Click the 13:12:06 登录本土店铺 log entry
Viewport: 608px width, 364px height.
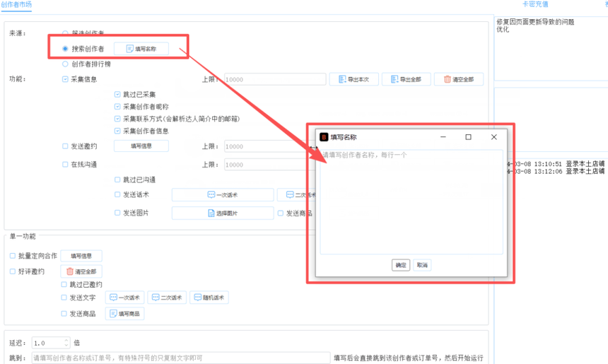pos(557,171)
